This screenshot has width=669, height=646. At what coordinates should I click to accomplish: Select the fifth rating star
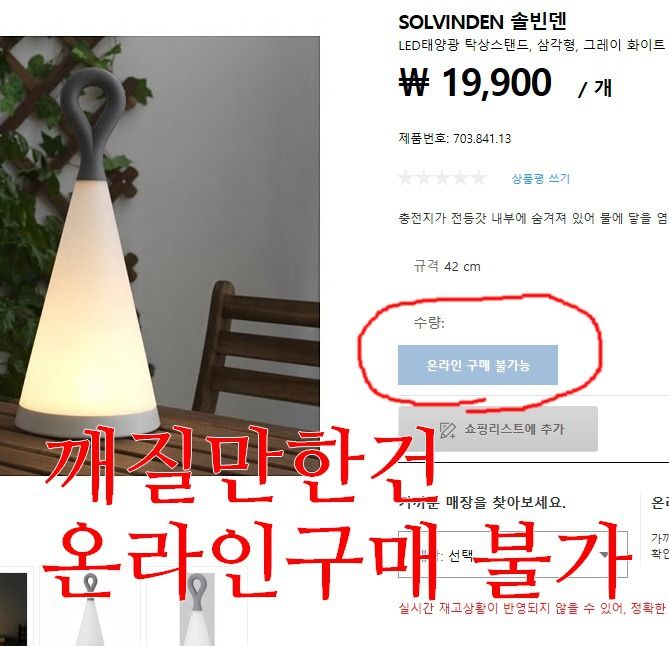[479, 178]
